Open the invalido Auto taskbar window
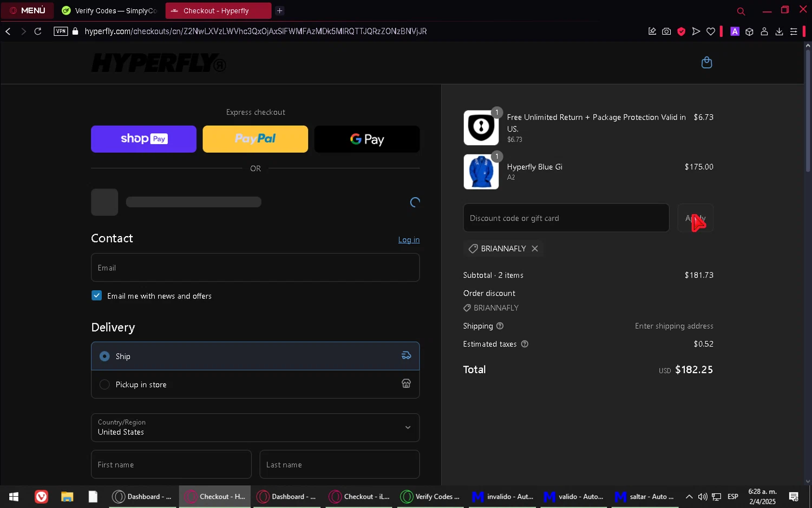The height and width of the screenshot is (508, 812). [503, 497]
